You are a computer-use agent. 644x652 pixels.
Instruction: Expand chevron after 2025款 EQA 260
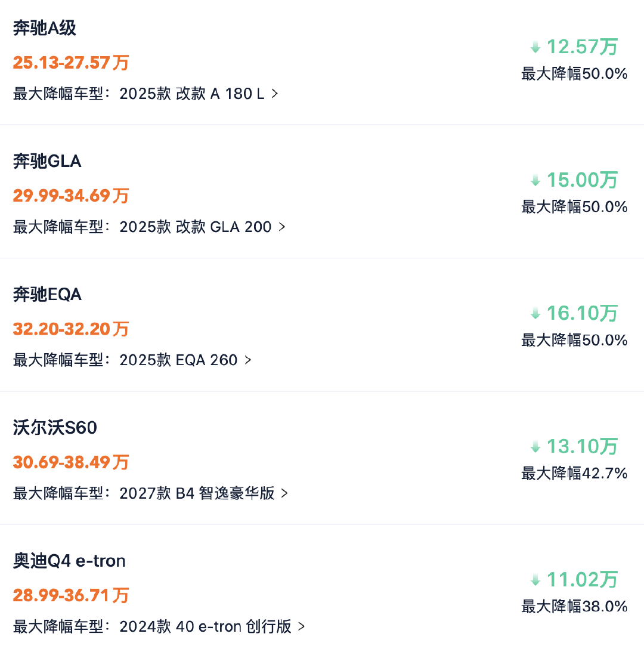248,360
